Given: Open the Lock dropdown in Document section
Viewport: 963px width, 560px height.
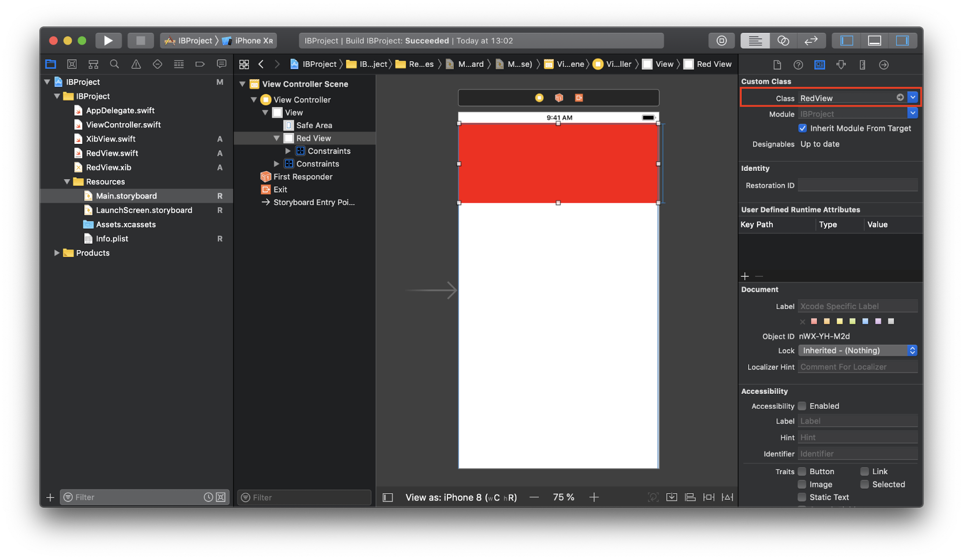Looking at the screenshot, I should click(x=857, y=350).
